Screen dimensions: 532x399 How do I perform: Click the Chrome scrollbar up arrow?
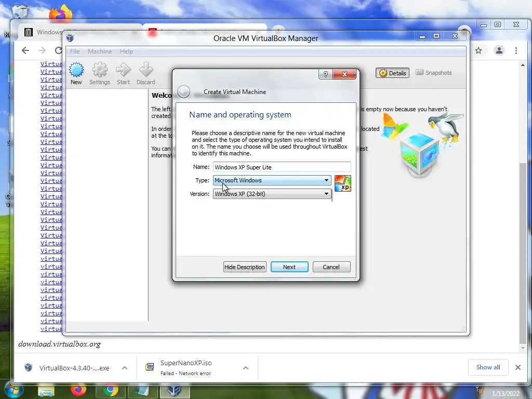[523, 65]
